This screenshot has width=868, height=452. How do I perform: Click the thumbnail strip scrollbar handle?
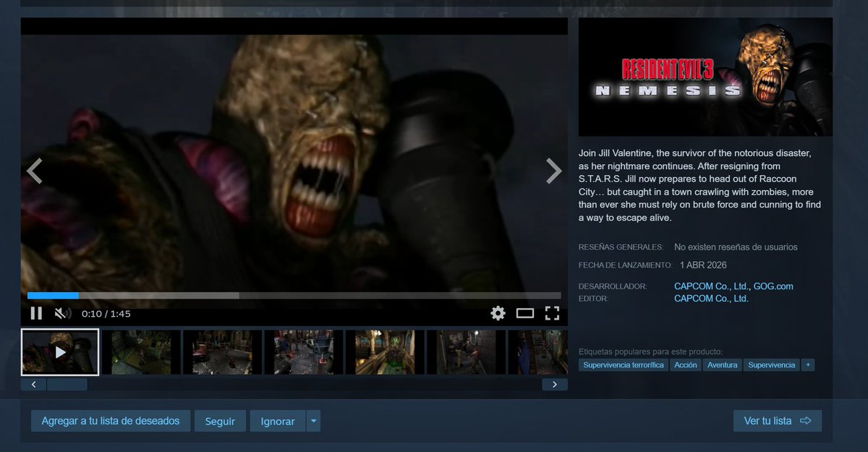pyautogui.click(x=67, y=385)
